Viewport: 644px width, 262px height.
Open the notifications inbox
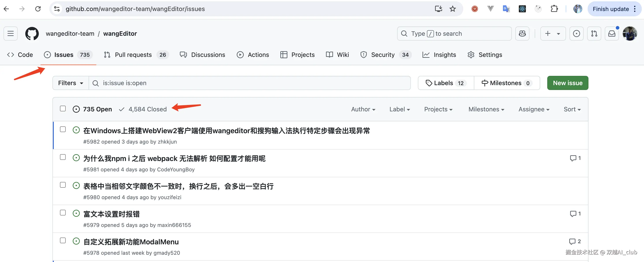[612, 34]
